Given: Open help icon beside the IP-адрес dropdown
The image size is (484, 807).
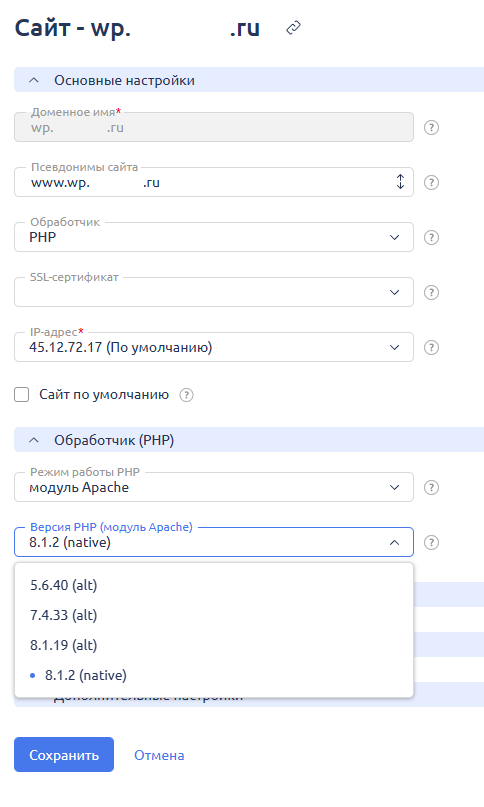Looking at the screenshot, I should [431, 347].
